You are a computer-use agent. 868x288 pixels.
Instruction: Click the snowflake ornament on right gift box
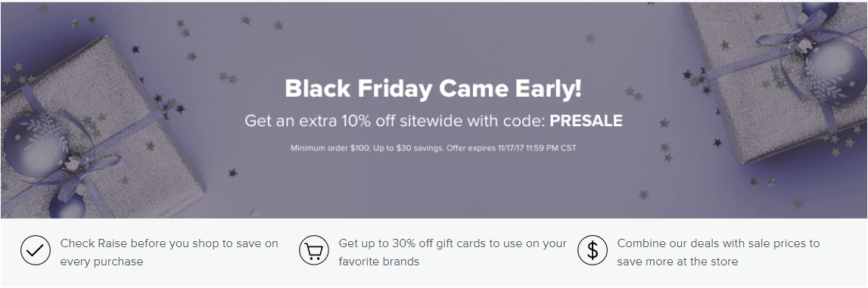(835, 71)
